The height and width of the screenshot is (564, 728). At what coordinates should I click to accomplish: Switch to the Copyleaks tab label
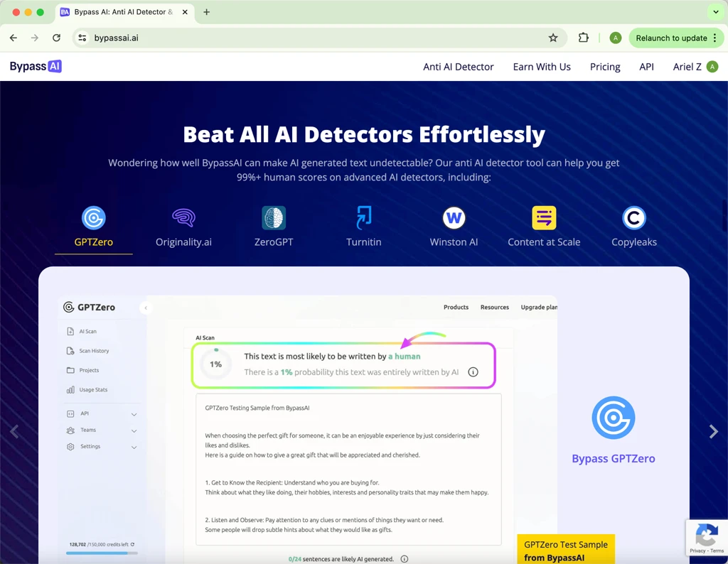point(634,242)
